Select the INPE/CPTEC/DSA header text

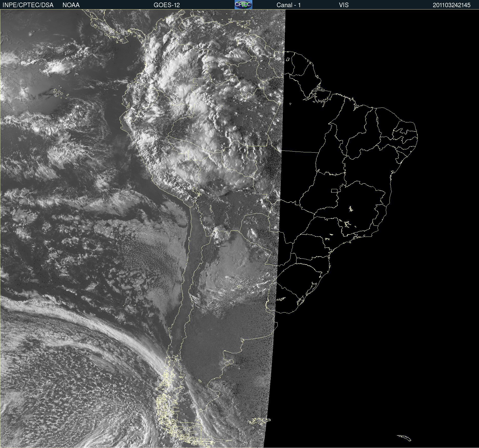point(28,5)
